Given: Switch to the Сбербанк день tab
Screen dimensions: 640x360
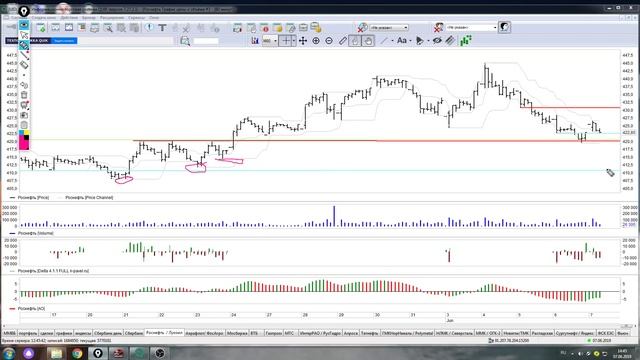Looking at the screenshot, I should tap(108, 333).
